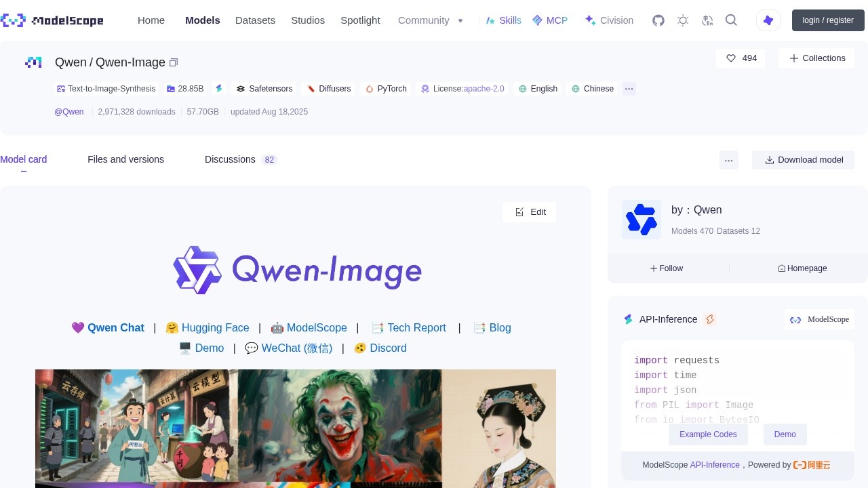Screen dimensions: 868x488
Task: Open apache-2.0 license tag
Action: tap(462, 89)
